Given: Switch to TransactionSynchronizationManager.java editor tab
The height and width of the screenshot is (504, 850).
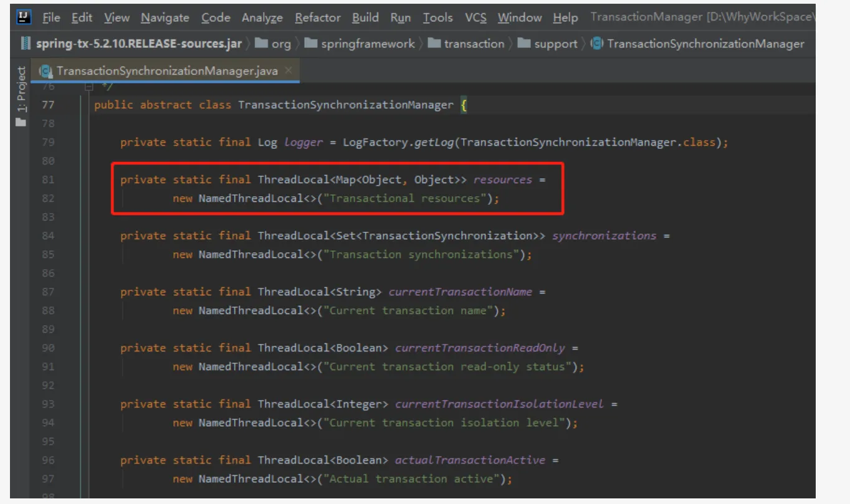Looking at the screenshot, I should (x=166, y=71).
